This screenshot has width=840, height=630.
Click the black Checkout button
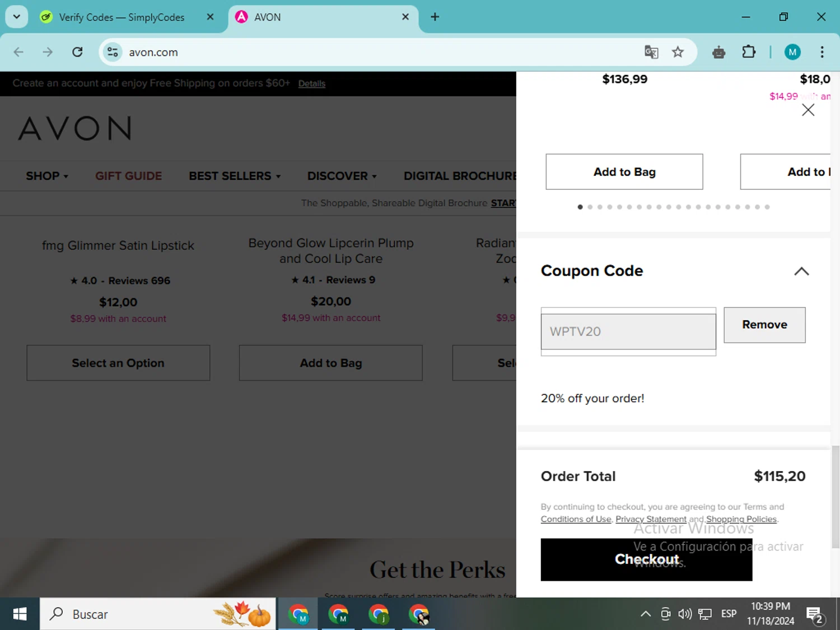pos(646,559)
